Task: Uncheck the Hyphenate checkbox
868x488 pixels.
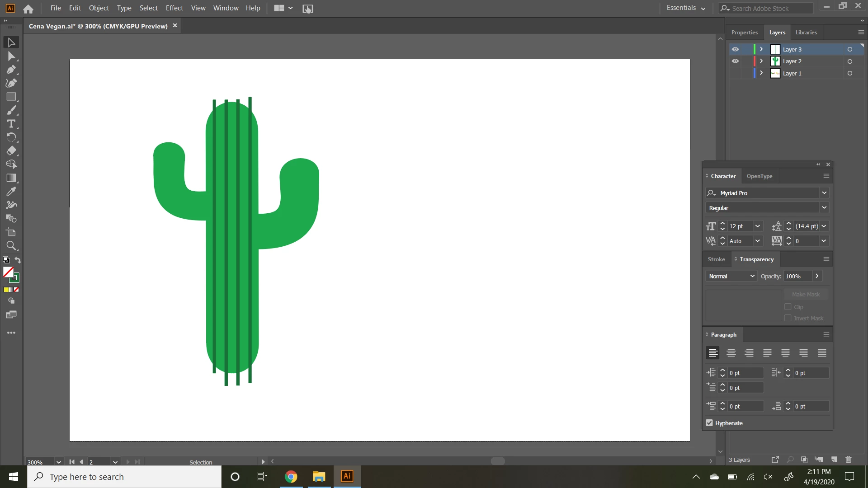Action: click(709, 423)
